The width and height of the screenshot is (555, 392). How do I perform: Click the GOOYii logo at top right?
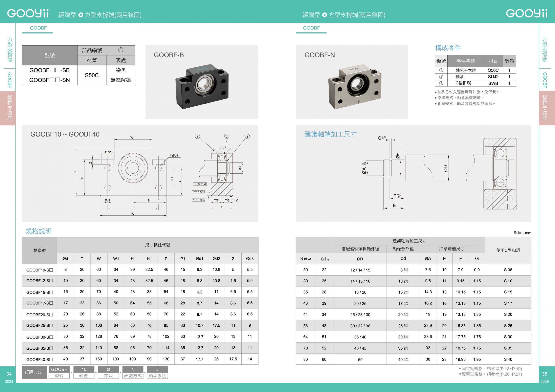coord(527,13)
